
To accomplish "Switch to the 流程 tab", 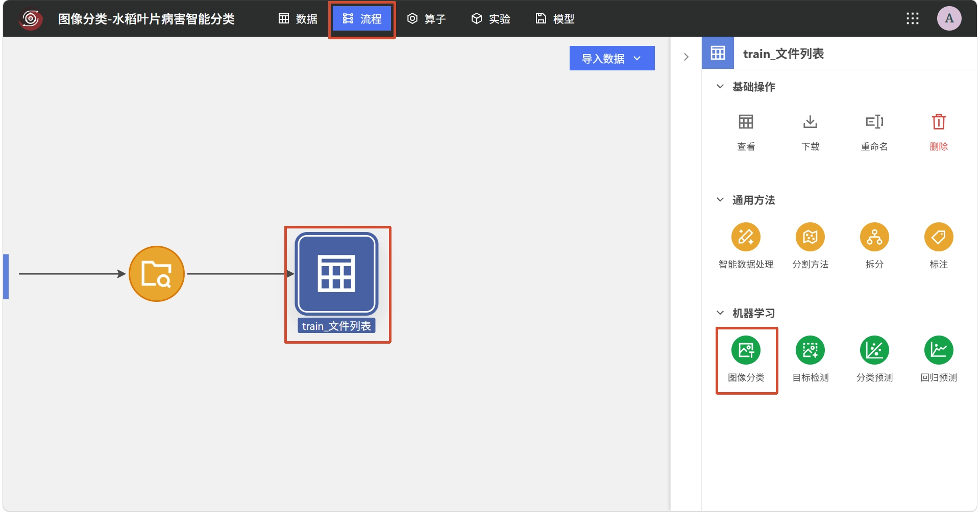I will (x=362, y=19).
